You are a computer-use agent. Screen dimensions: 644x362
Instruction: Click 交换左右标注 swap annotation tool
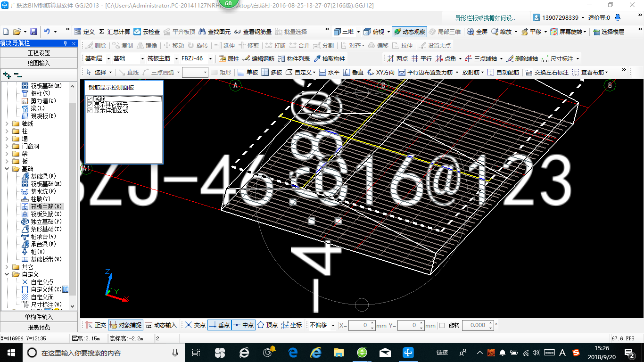547,72
